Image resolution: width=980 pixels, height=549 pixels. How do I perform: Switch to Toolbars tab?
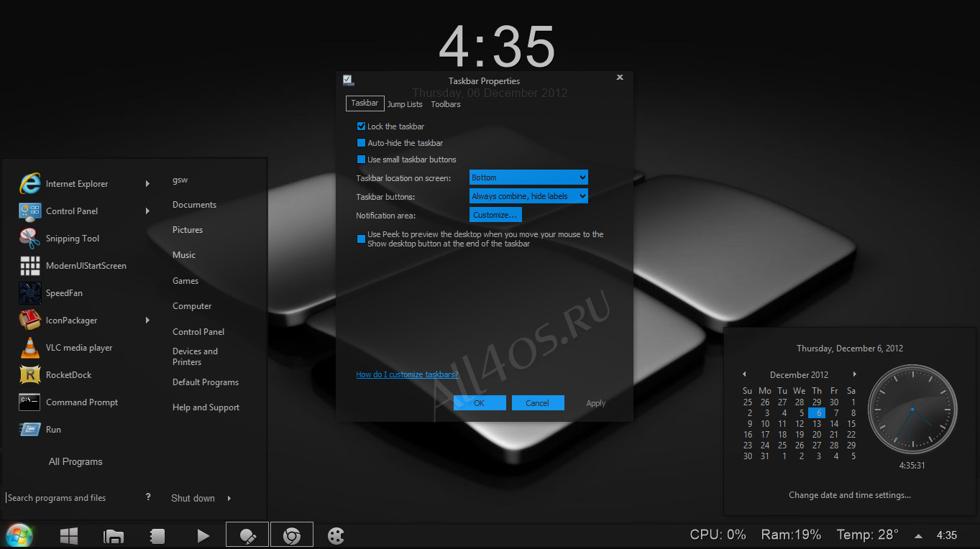446,104
